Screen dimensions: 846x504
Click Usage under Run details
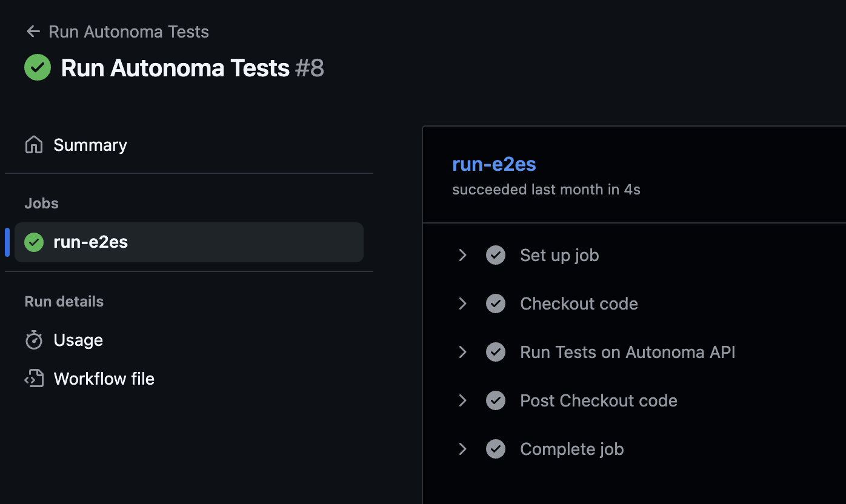coord(78,340)
